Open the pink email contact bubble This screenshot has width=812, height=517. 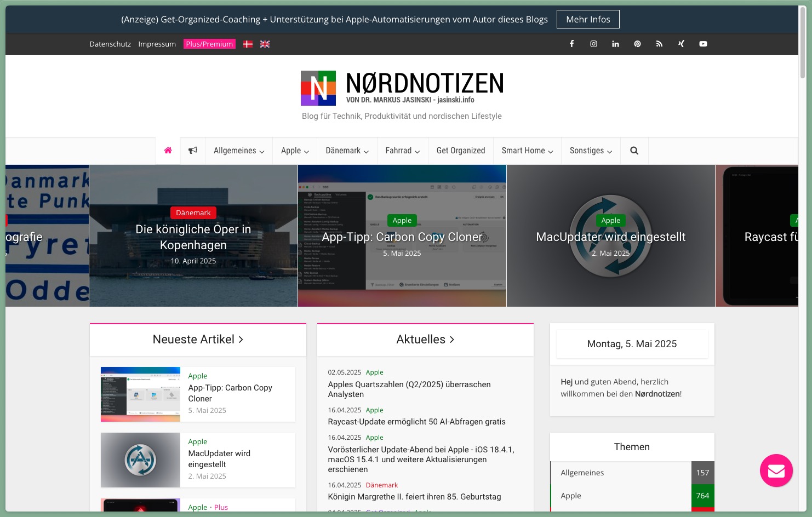coord(776,470)
